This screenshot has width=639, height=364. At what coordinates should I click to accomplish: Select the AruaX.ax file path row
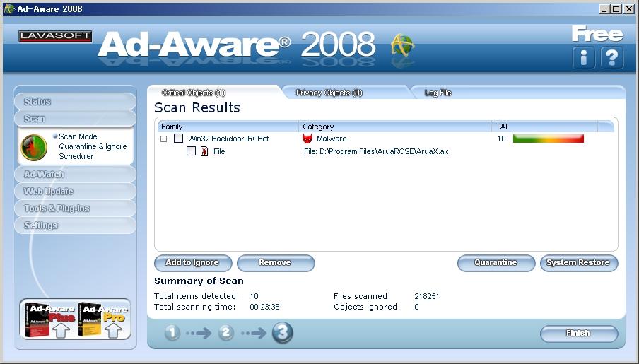[x=376, y=152]
